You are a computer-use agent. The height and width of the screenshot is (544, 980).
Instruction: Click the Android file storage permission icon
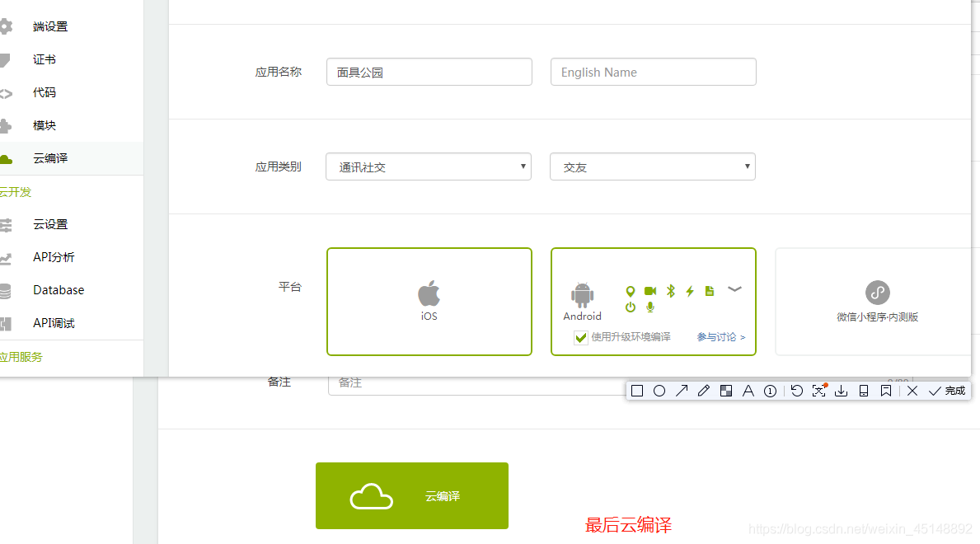710,291
